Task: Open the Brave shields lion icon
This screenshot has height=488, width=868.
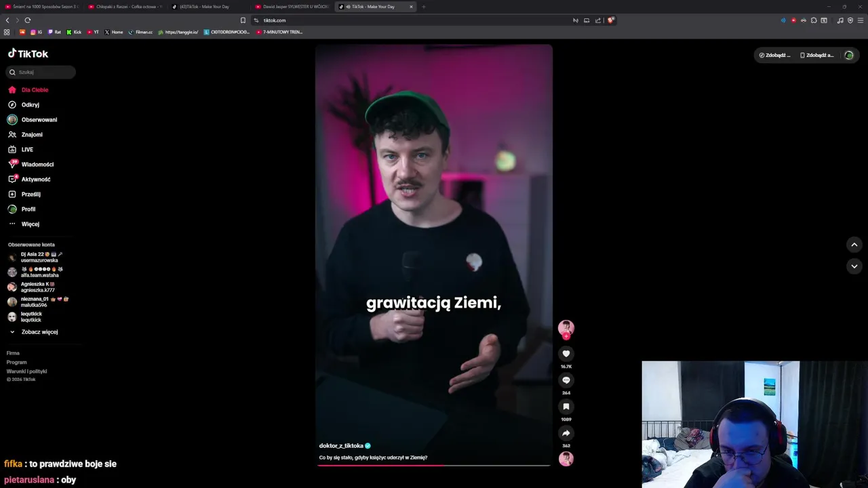Action: [x=610, y=20]
